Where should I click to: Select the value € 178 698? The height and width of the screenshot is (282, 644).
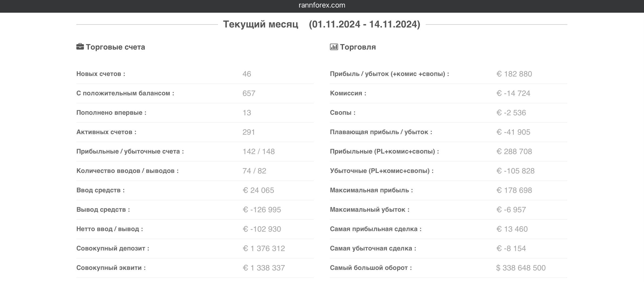click(514, 190)
